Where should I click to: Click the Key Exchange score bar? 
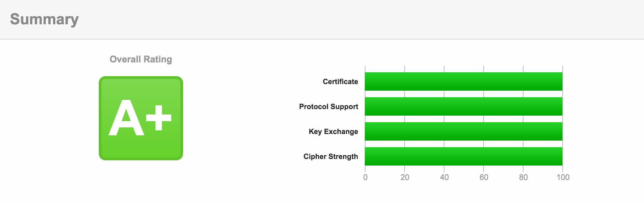point(464,131)
